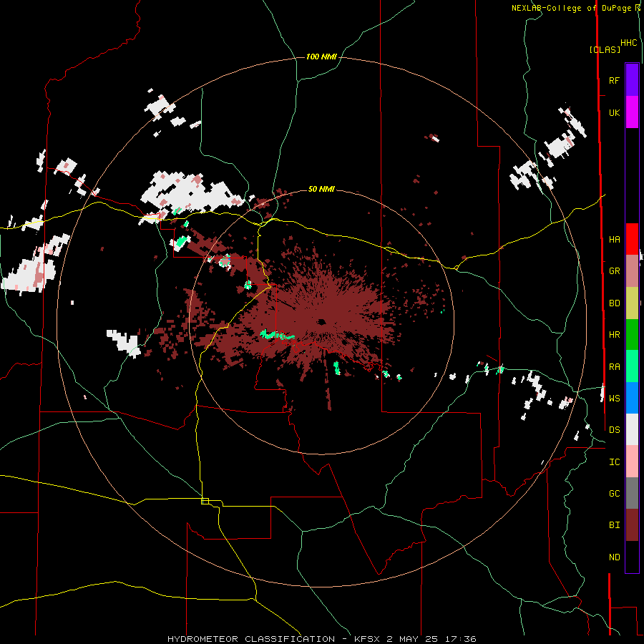Click the 100 NMI range ring label
This screenshot has width=644, height=644.
click(321, 57)
